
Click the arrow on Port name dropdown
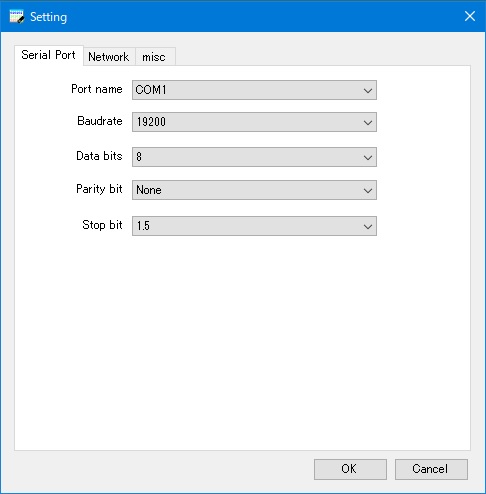(x=368, y=90)
